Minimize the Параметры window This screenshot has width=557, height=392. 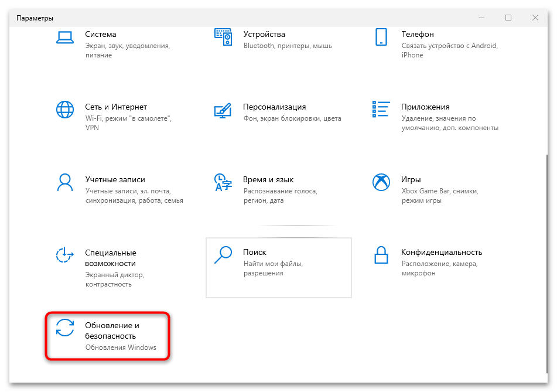481,18
